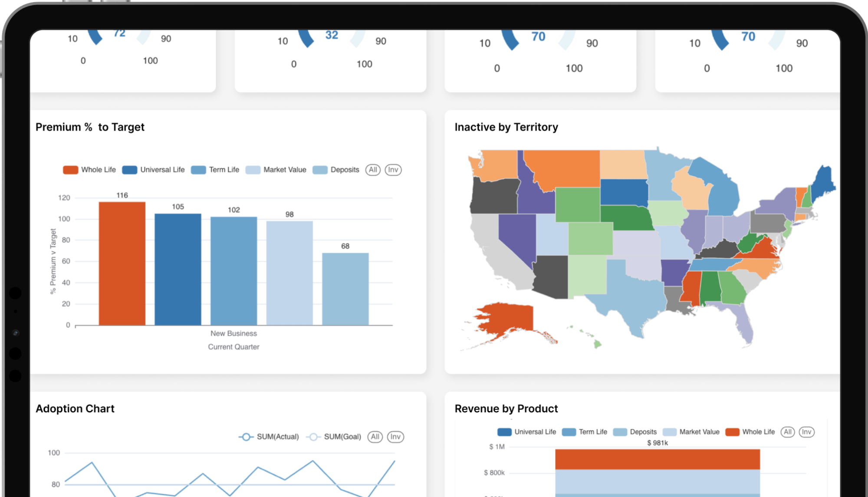Viewport: 868px width, 497px height.
Task: Toggle SUM(Goal) series in Adoption Chart
Action: coord(333,437)
